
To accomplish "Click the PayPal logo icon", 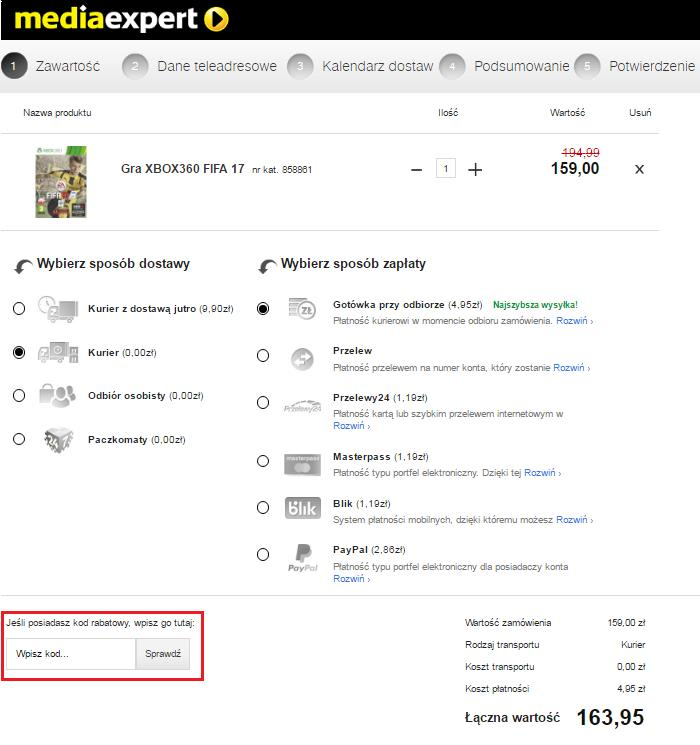I will [x=303, y=558].
